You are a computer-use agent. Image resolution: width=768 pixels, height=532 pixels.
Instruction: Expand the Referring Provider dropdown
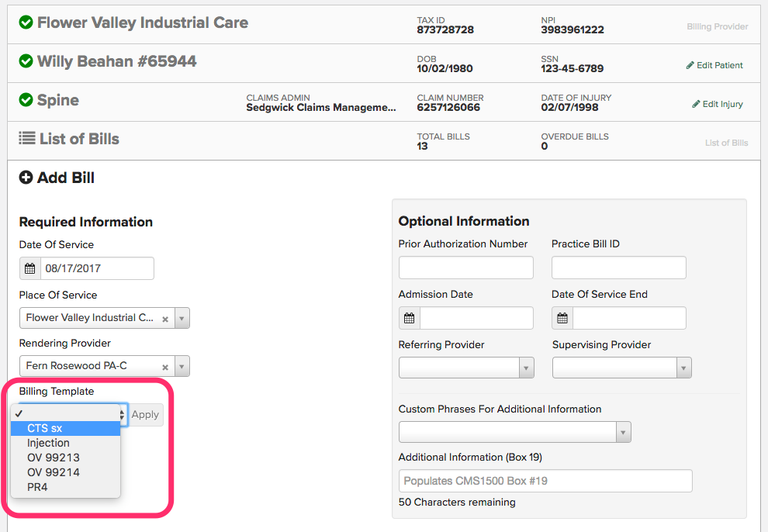pos(526,368)
